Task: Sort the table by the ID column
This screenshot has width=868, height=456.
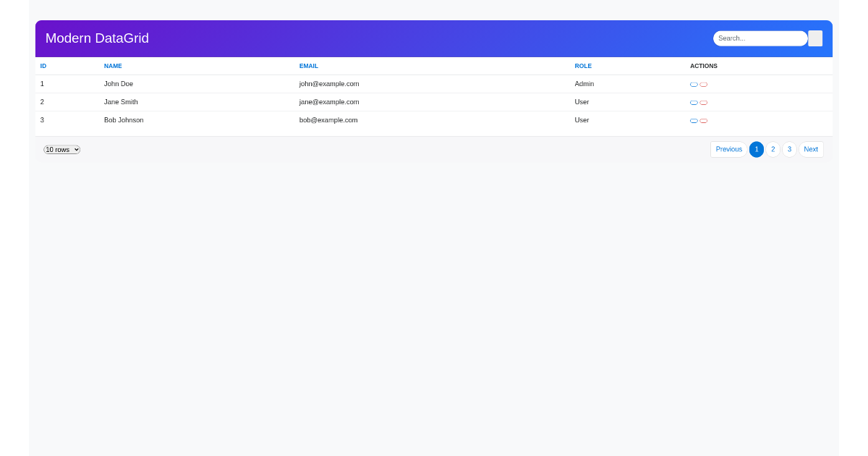Action: pyautogui.click(x=43, y=66)
